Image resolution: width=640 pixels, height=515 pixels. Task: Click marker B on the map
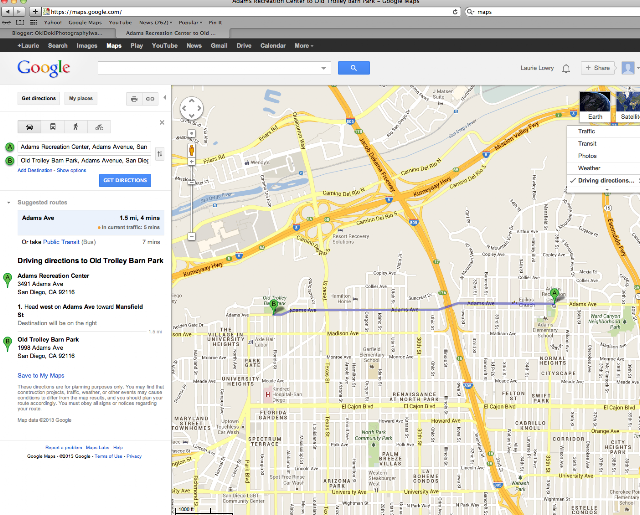[274, 307]
